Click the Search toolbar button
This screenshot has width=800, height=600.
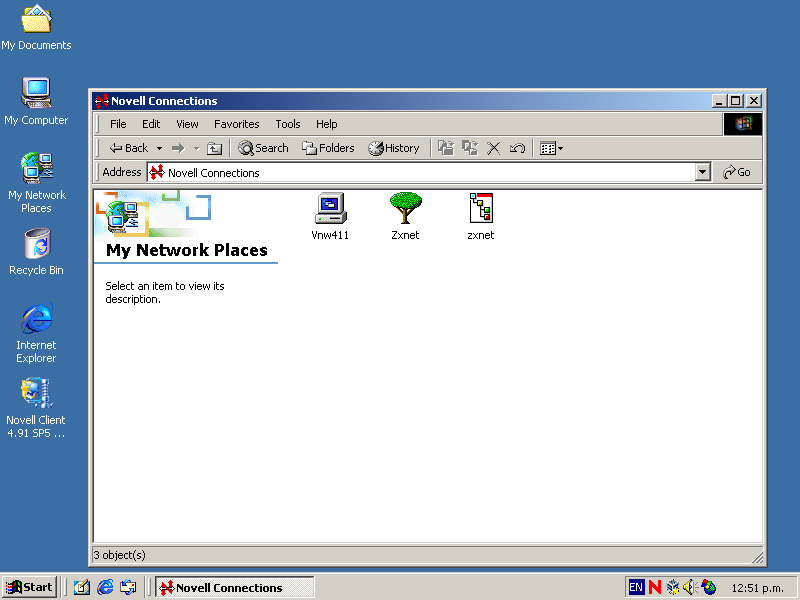(263, 148)
